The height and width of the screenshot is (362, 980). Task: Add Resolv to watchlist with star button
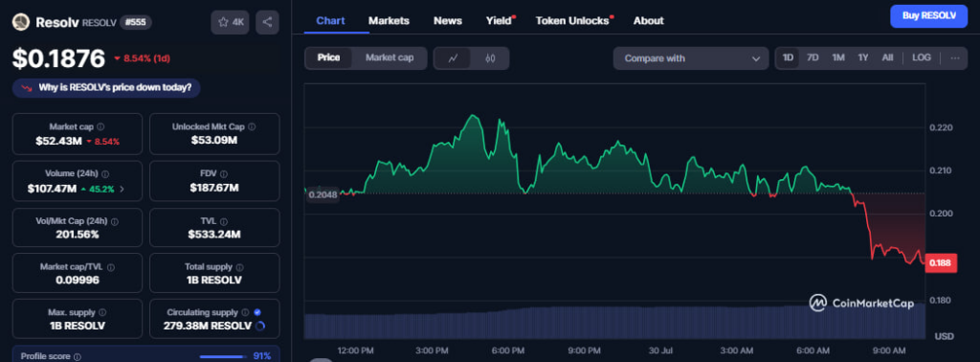pyautogui.click(x=230, y=22)
